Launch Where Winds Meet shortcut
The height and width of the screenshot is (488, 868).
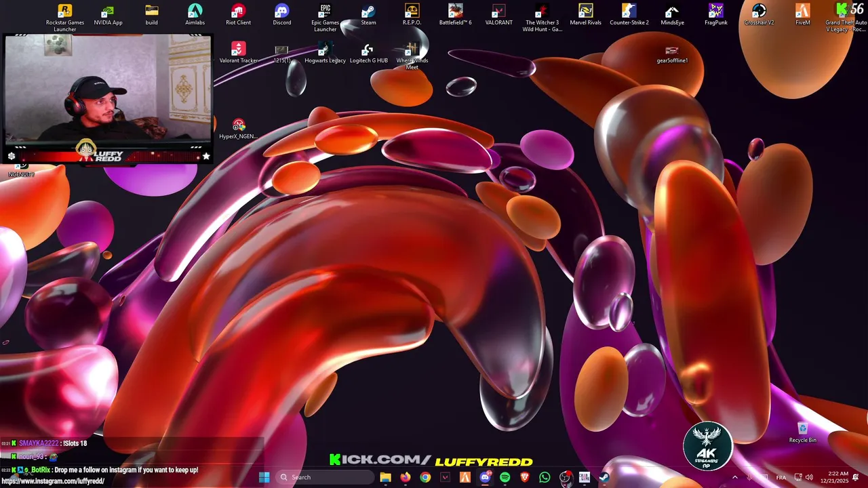click(412, 56)
